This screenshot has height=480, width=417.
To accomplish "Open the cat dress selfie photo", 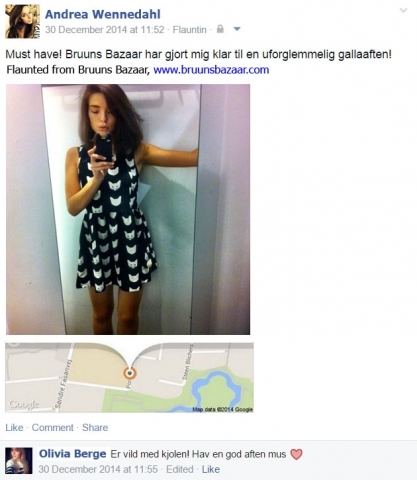I will pyautogui.click(x=128, y=209).
